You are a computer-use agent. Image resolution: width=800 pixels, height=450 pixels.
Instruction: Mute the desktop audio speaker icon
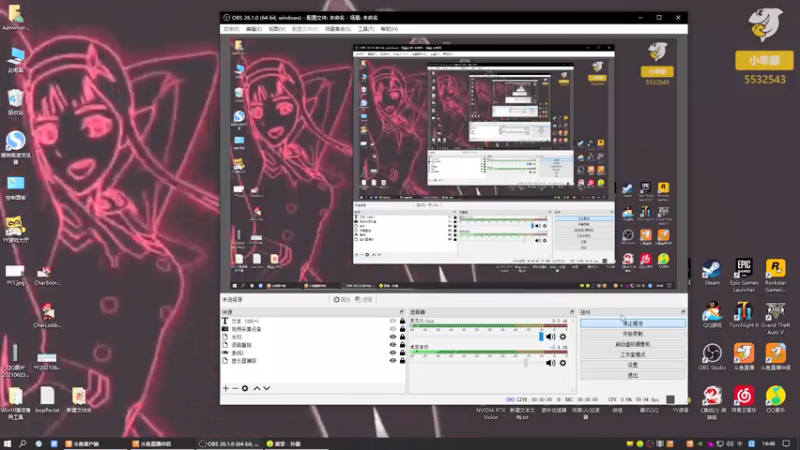point(550,363)
